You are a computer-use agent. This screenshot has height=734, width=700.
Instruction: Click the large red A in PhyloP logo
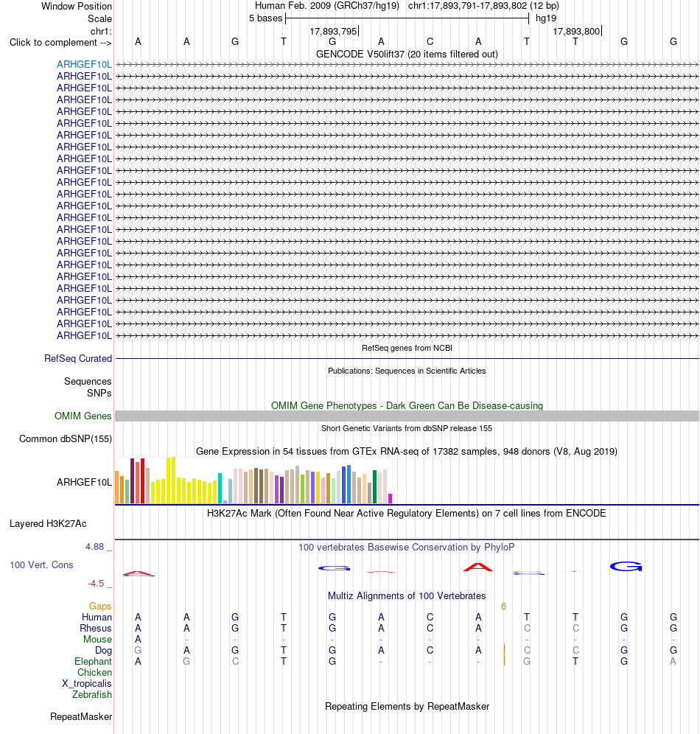click(x=477, y=567)
